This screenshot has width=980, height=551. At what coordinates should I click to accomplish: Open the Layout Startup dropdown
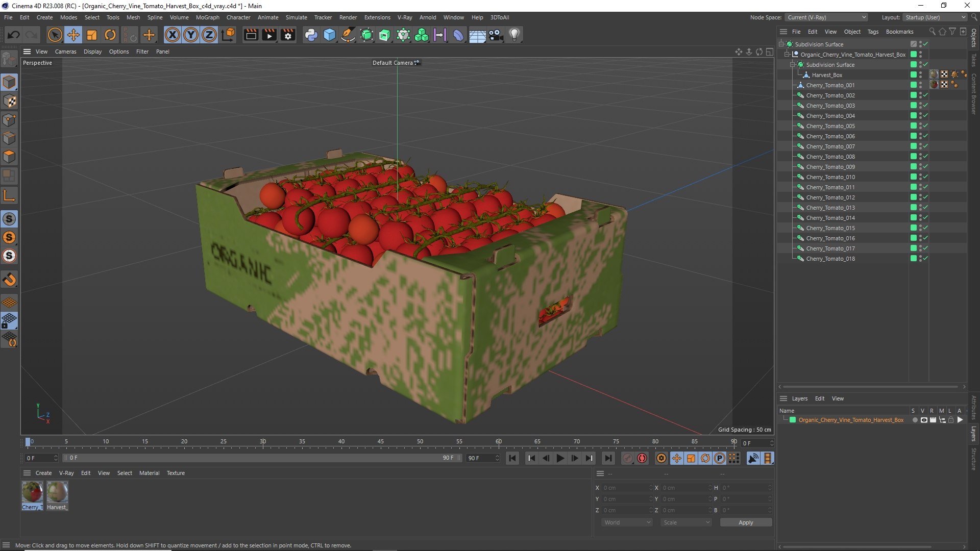pyautogui.click(x=935, y=17)
